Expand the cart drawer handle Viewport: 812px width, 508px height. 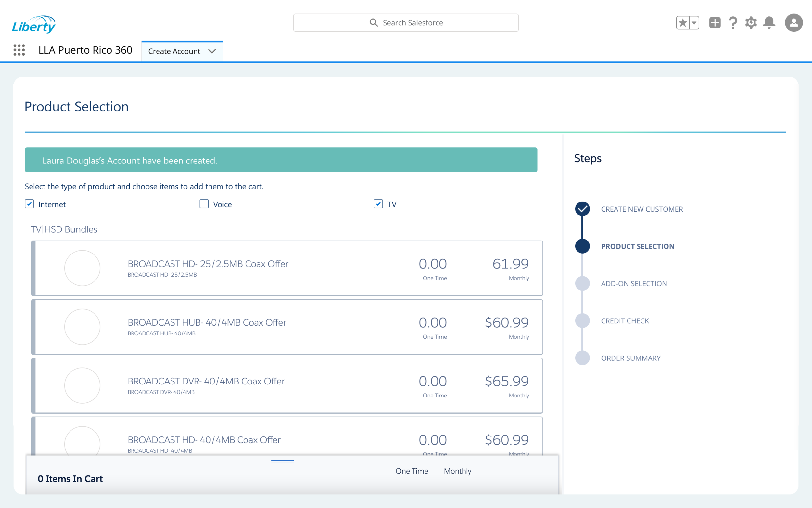pyautogui.click(x=282, y=462)
